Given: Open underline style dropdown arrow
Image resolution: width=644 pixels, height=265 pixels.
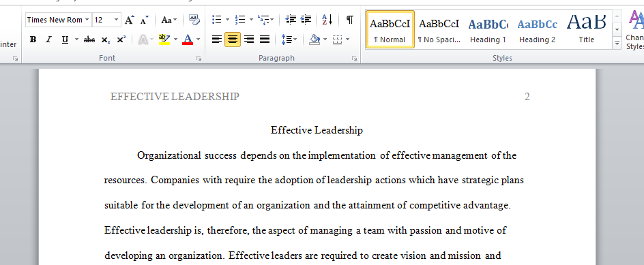Looking at the screenshot, I should (76, 40).
